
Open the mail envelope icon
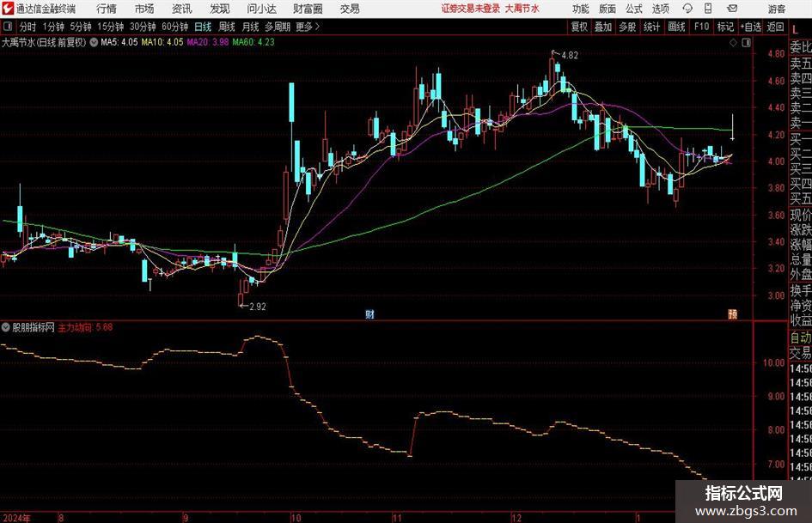pos(732,9)
